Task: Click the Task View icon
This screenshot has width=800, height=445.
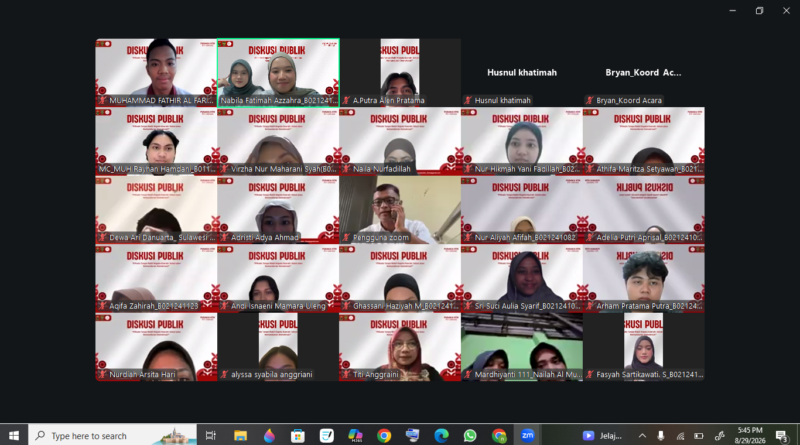Action: (211, 436)
